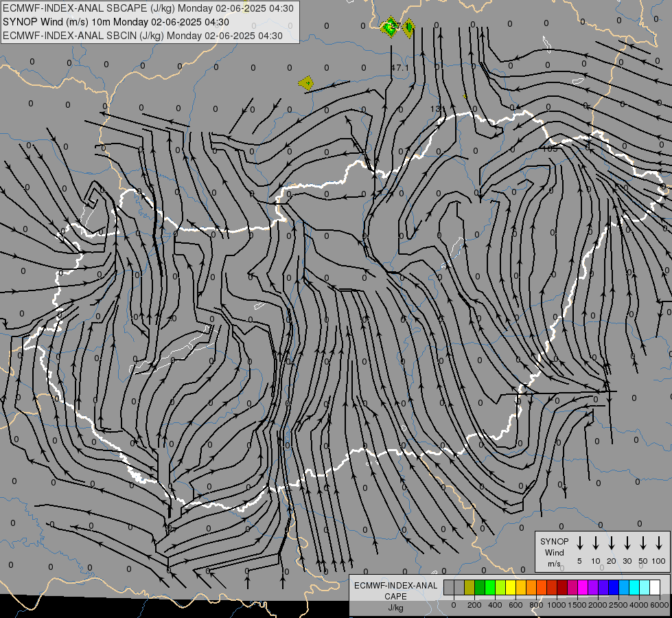Click the 4000 tick label on CAPE scale
Image resolution: width=672 pixels, height=618 pixels.
[639, 605]
